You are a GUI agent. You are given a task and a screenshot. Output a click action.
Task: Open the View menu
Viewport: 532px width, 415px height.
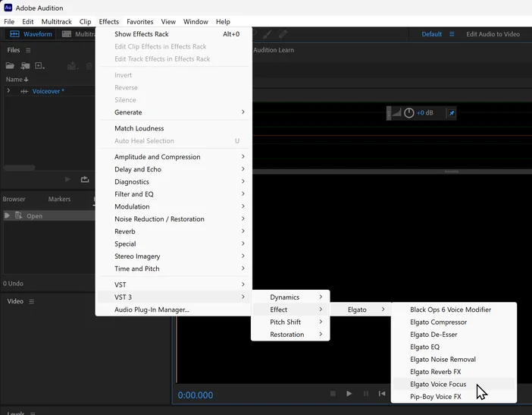pos(168,22)
